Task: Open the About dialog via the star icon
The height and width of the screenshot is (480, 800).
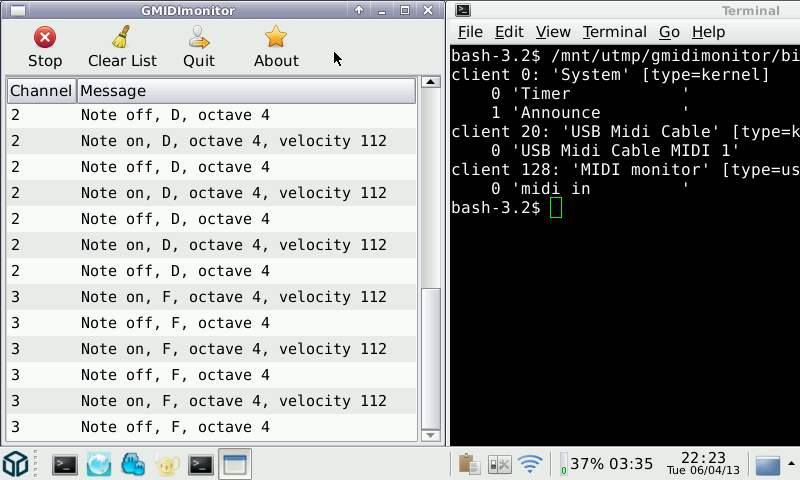Action: [276, 48]
